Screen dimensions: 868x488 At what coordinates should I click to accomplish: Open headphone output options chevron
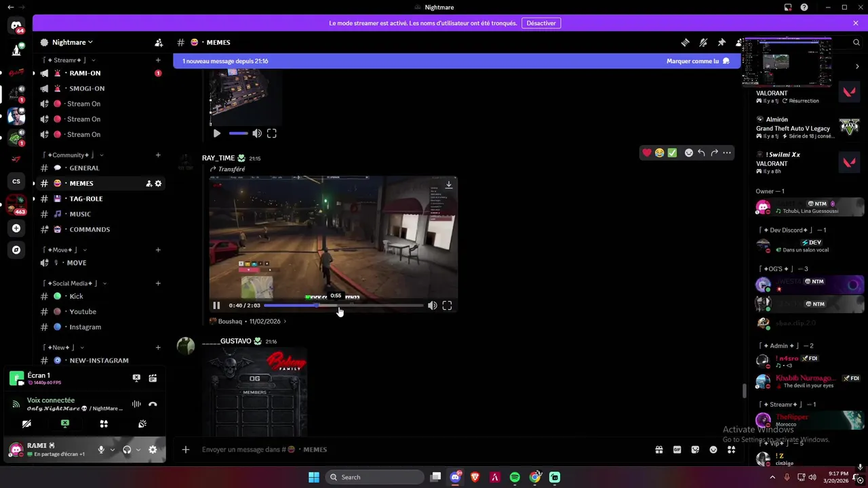coord(138,449)
